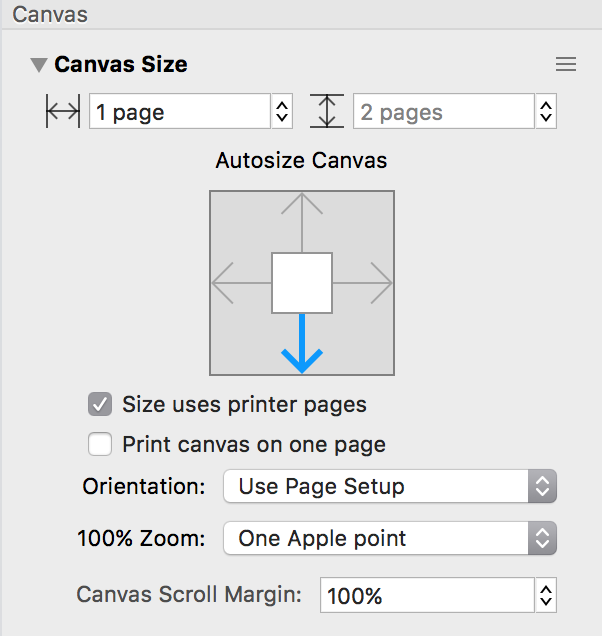This screenshot has width=602, height=636.
Task: Collapse the Canvas Size section
Action: point(39,65)
